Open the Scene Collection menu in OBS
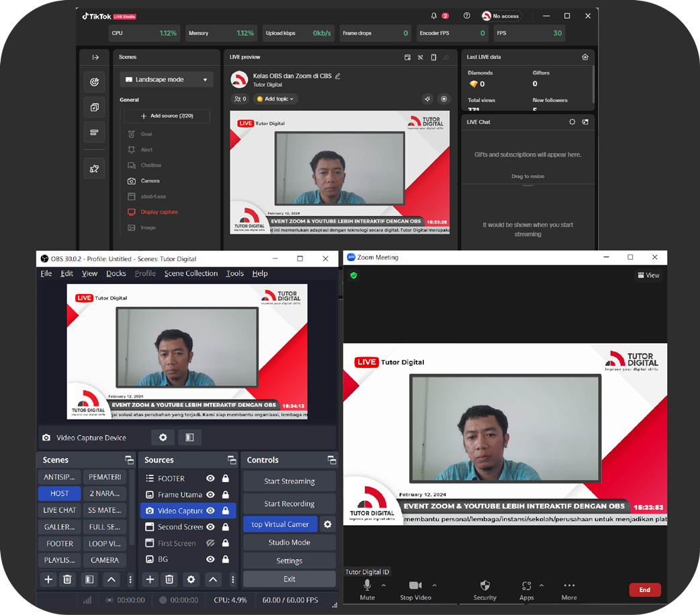 point(191,273)
